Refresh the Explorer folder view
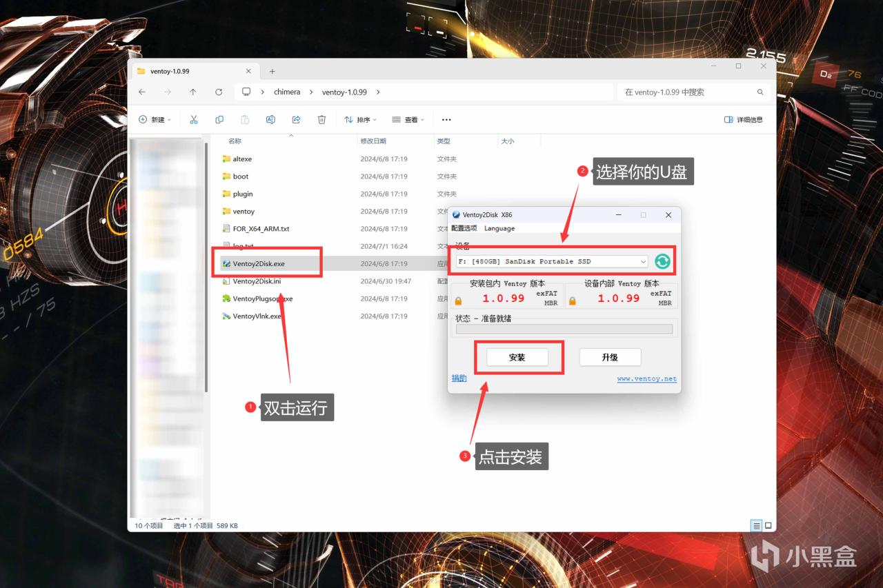 coord(219,92)
